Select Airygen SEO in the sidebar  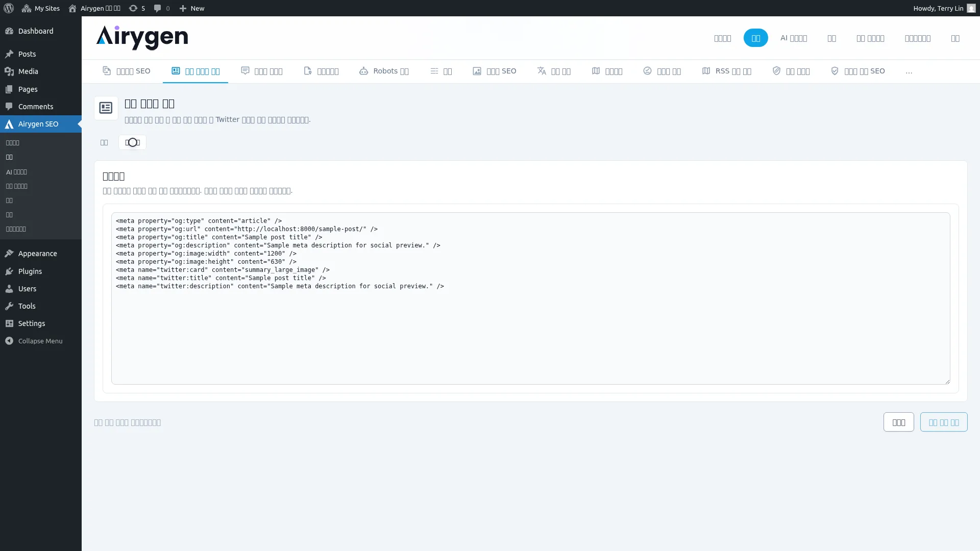41,124
